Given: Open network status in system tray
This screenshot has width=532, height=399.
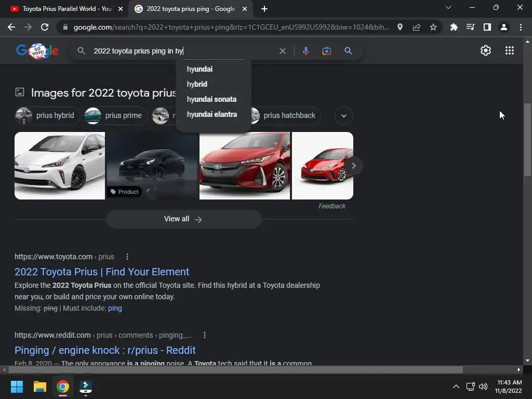Looking at the screenshot, I should (470, 387).
